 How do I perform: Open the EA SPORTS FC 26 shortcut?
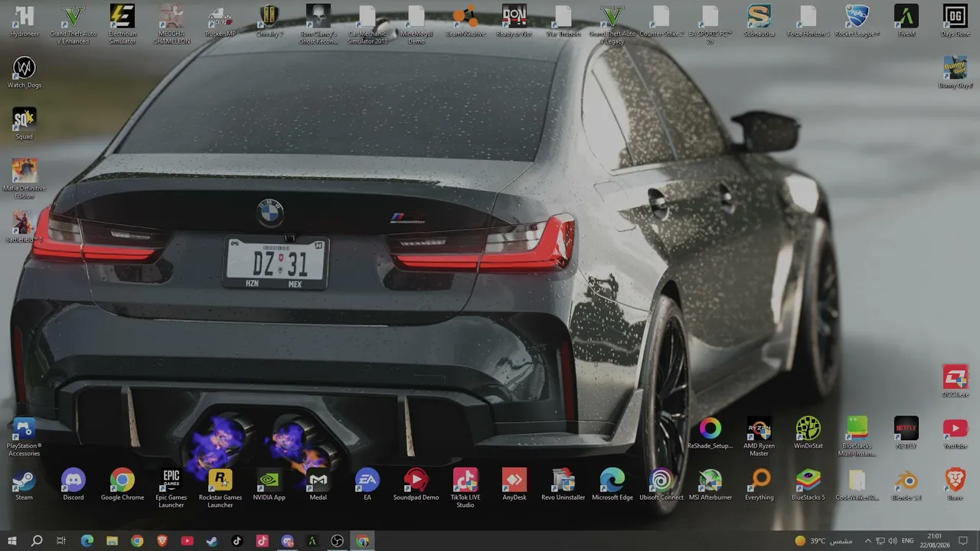coord(710,24)
